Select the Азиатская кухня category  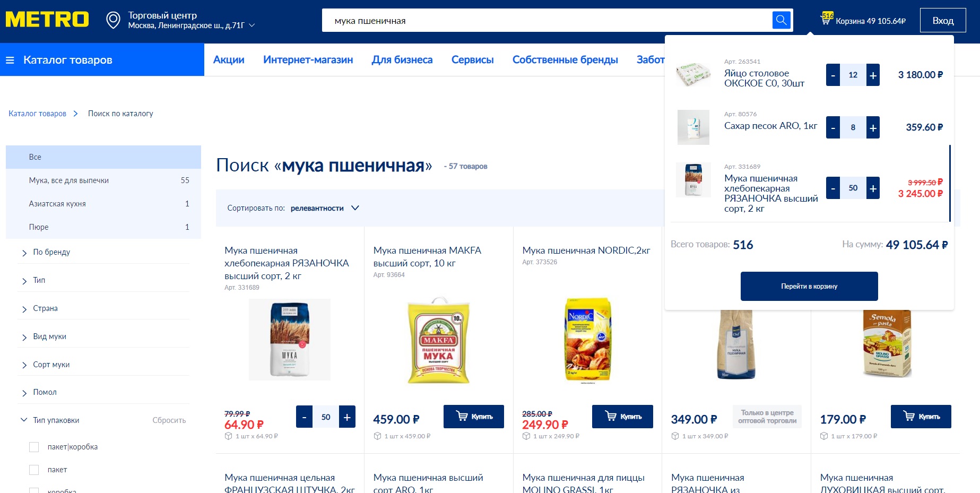[x=103, y=204]
